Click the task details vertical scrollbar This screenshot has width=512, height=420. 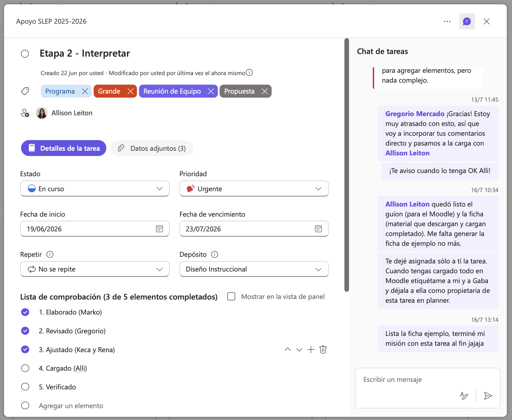347,165
